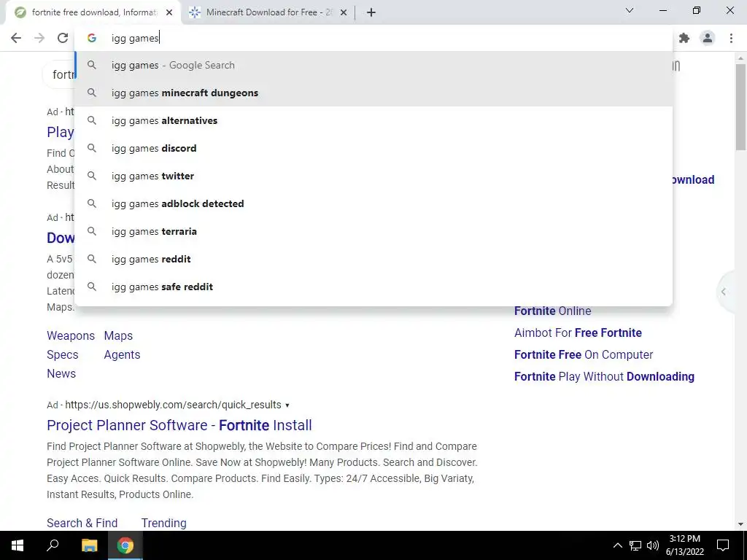Open the tab search chevron
Screen dimensions: 747x560
630,10
